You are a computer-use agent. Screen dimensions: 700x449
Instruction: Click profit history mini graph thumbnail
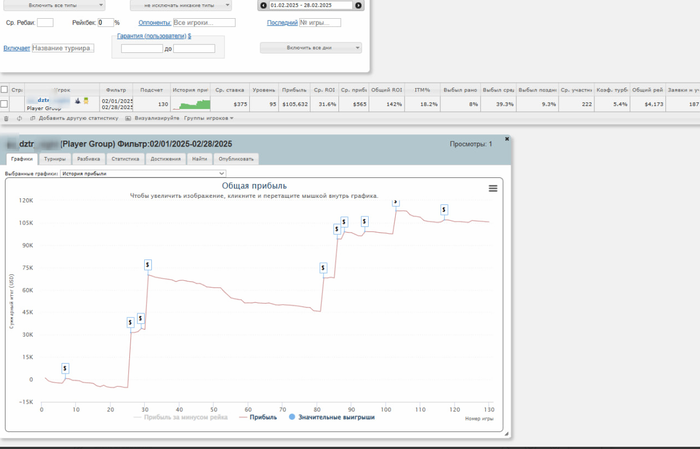tap(191, 104)
